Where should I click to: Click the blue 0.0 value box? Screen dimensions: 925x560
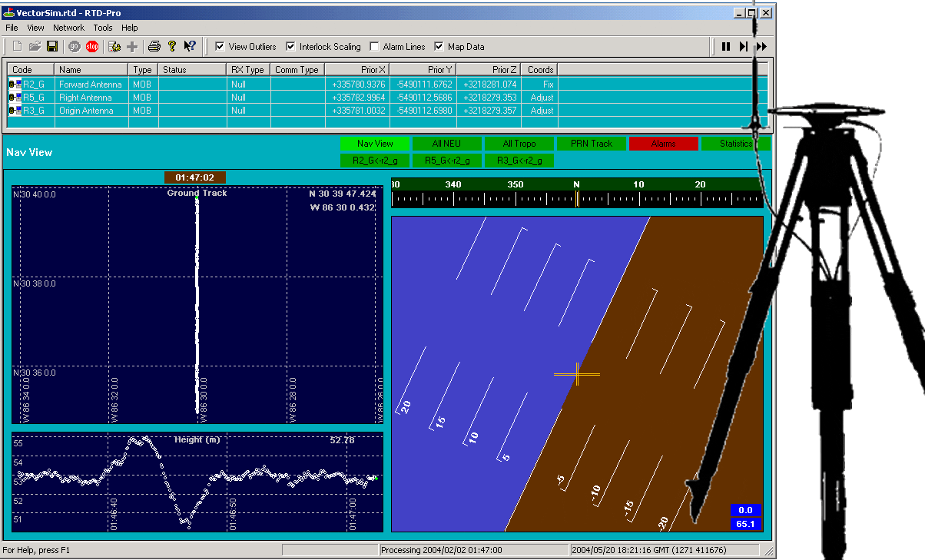click(745, 510)
